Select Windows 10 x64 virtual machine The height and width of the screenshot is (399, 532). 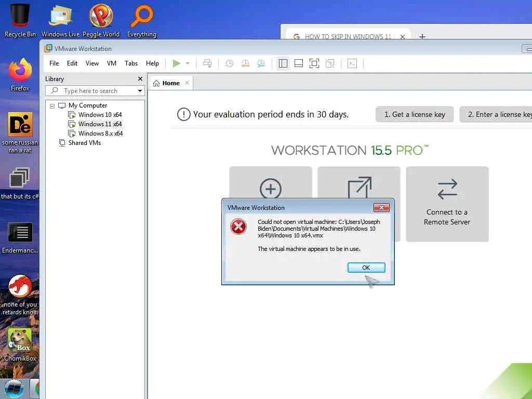coord(100,115)
